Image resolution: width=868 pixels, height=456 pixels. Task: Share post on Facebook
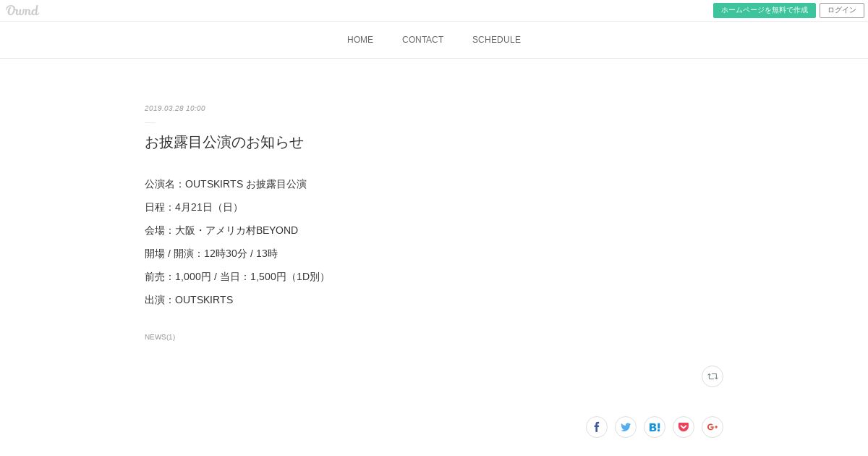[597, 427]
